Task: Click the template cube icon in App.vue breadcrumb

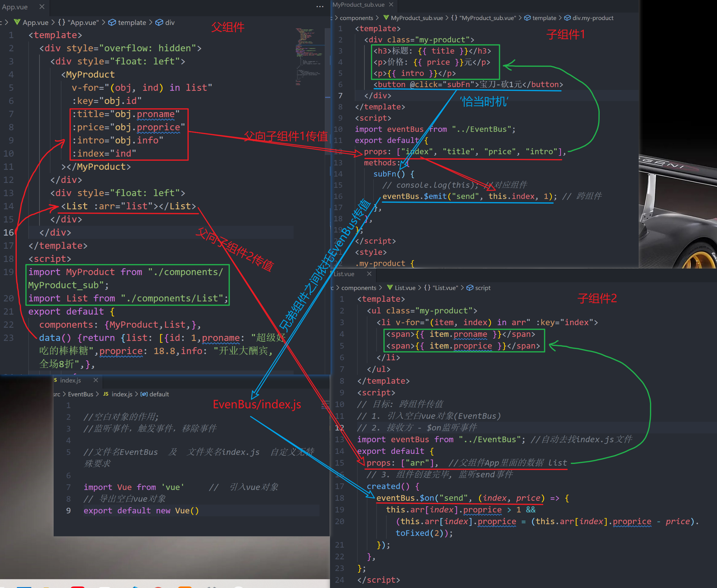Action: [x=112, y=22]
